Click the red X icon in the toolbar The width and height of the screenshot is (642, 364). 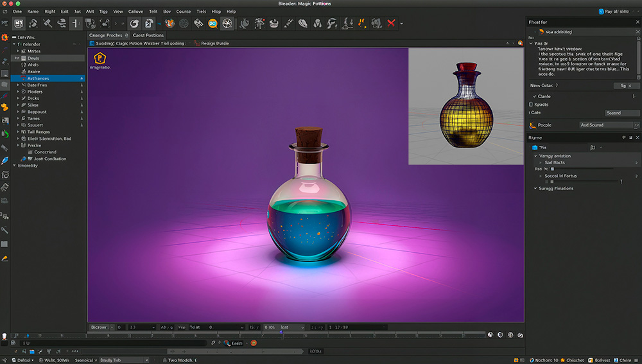point(390,23)
